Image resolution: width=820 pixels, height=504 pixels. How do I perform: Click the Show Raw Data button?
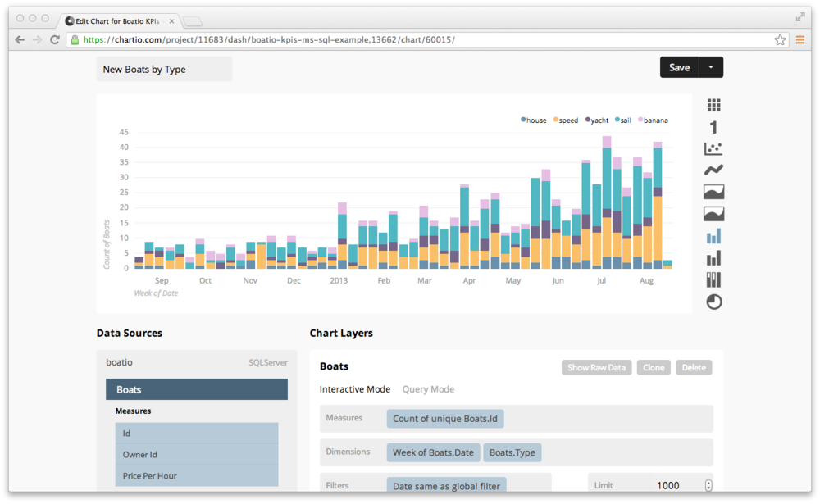coord(595,367)
